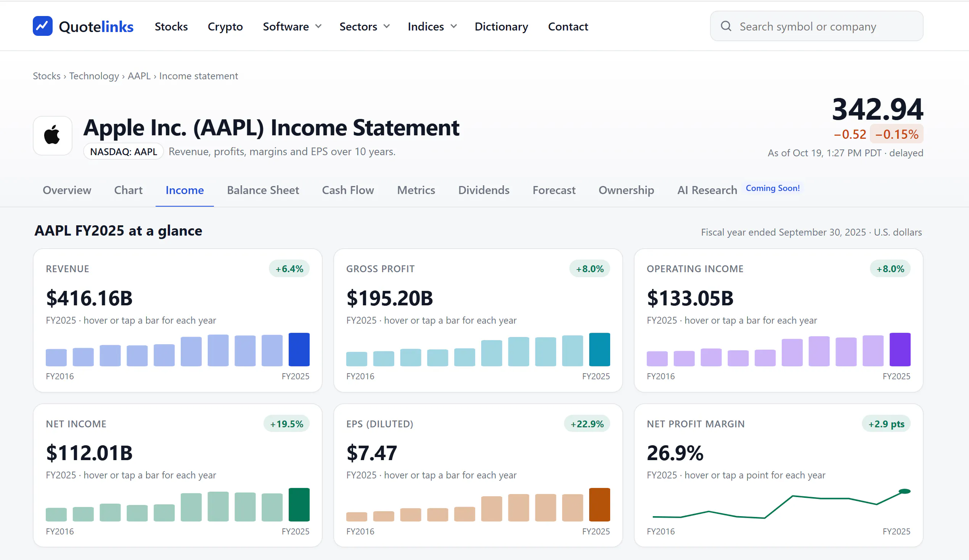Click the FY2025 dark green Net Income bar
Viewport: 969px width, 560px height.
click(x=299, y=505)
